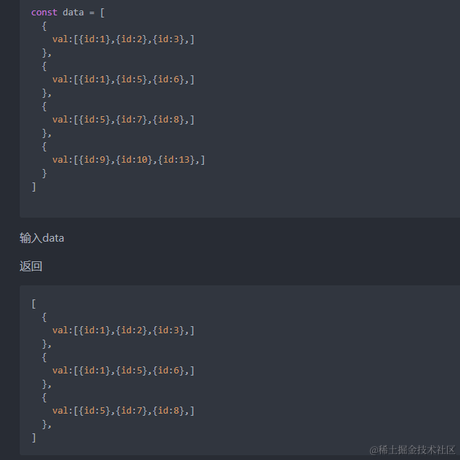Click the 'data' variable name after const
The height and width of the screenshot is (460, 460).
(x=73, y=13)
